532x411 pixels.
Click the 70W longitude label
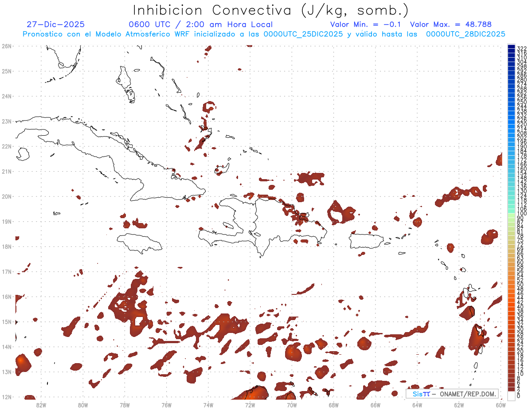tap(292, 405)
